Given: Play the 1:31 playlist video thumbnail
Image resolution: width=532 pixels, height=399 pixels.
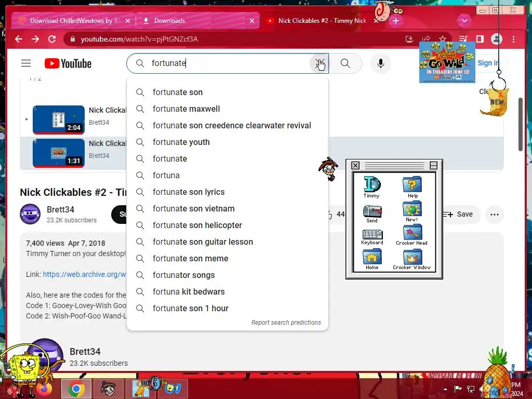Looking at the screenshot, I should pyautogui.click(x=59, y=153).
